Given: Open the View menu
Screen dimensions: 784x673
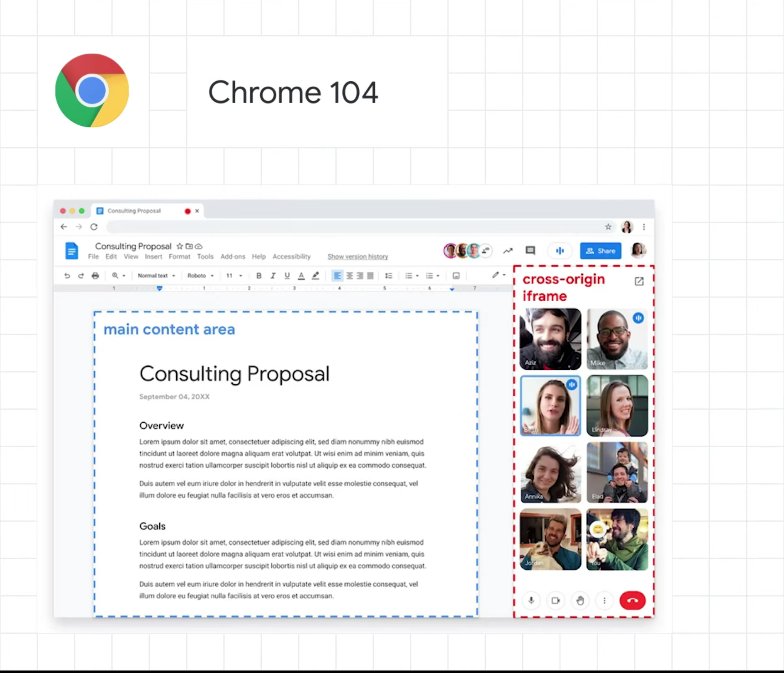Looking at the screenshot, I should pyautogui.click(x=131, y=257).
